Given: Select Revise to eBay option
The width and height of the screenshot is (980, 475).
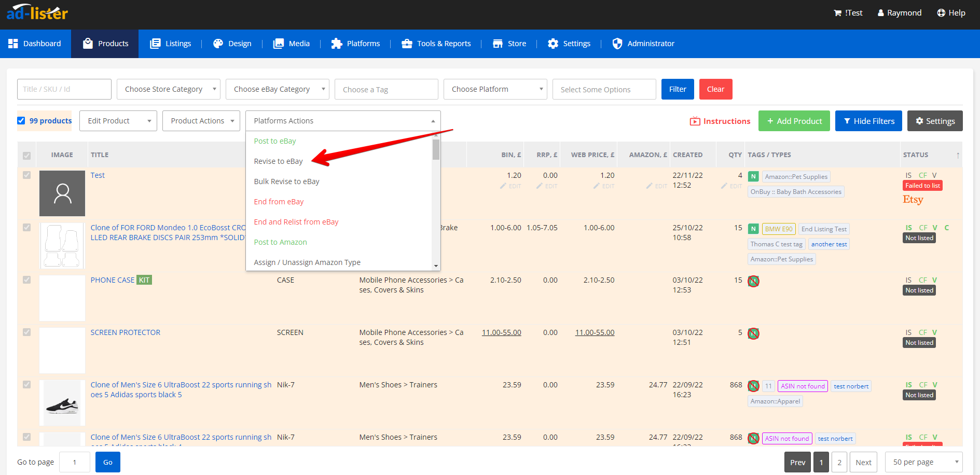Looking at the screenshot, I should tap(339, 161).
